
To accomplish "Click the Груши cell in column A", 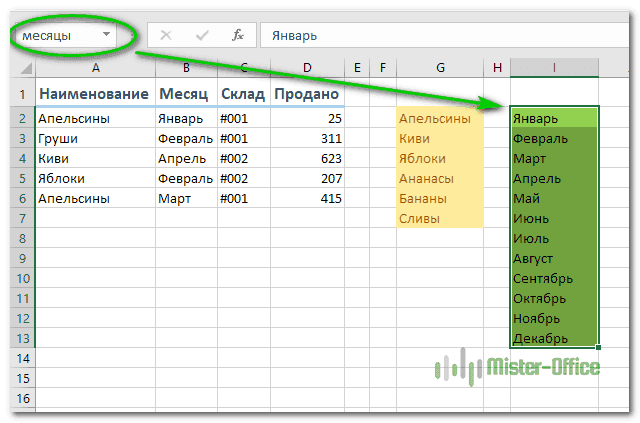I will (x=94, y=138).
